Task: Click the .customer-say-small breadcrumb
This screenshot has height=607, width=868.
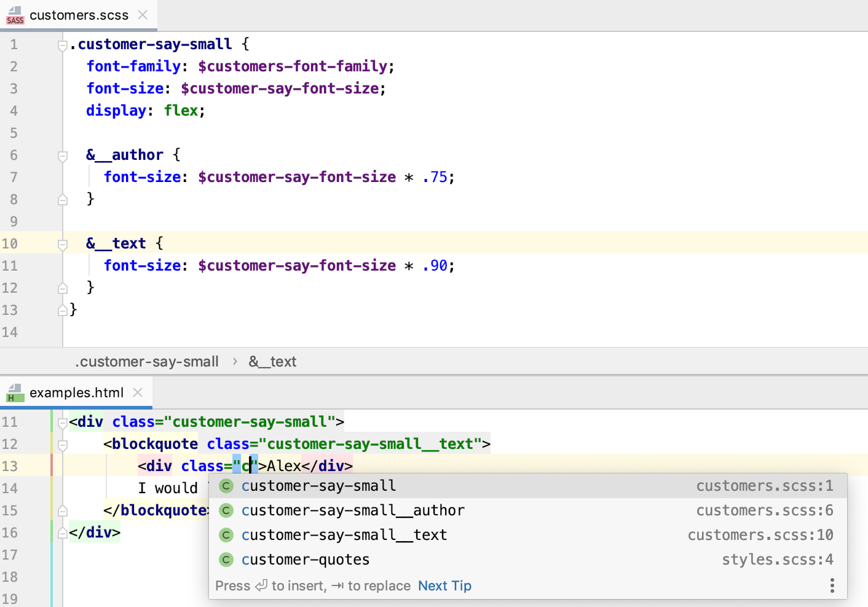Action: 146,362
